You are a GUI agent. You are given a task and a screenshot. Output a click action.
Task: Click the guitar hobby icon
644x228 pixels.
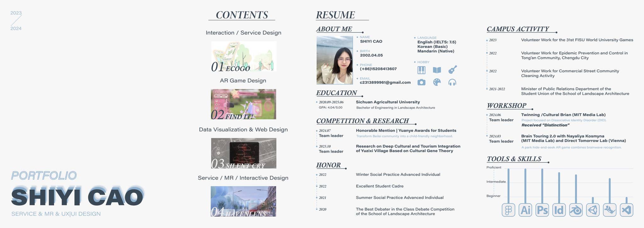(452, 70)
